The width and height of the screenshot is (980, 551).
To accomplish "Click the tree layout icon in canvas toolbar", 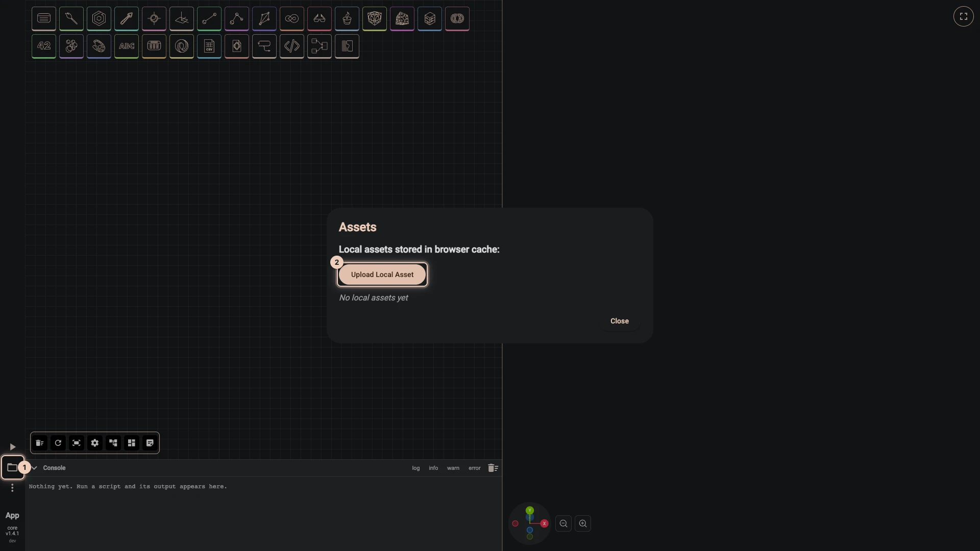I will tap(113, 443).
